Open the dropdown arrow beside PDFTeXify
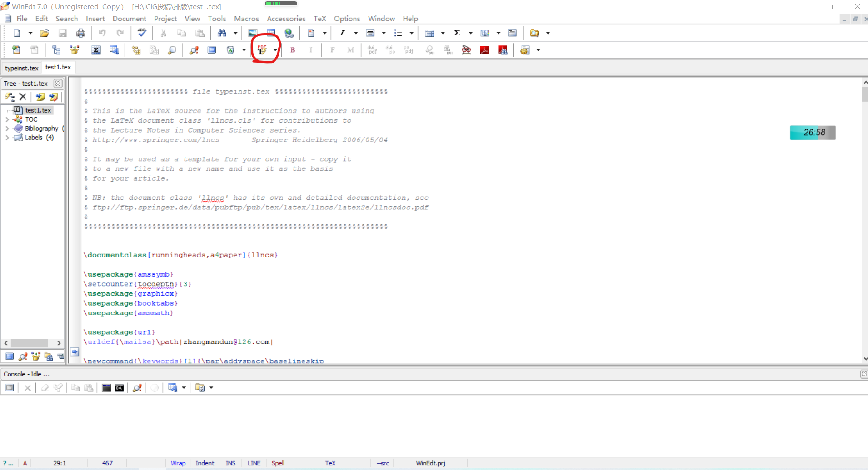 (x=275, y=50)
